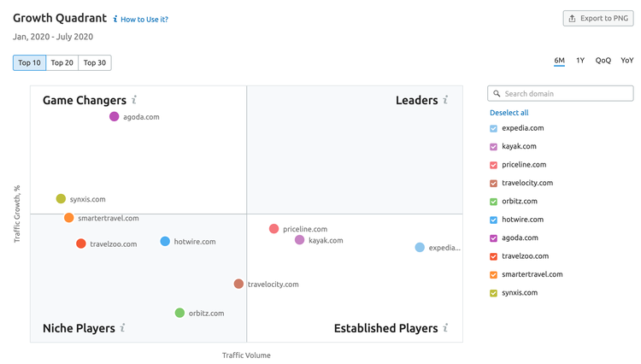Image resolution: width=641 pixels, height=364 pixels.
Task: Switch to the Top 10 tab
Action: click(x=29, y=62)
